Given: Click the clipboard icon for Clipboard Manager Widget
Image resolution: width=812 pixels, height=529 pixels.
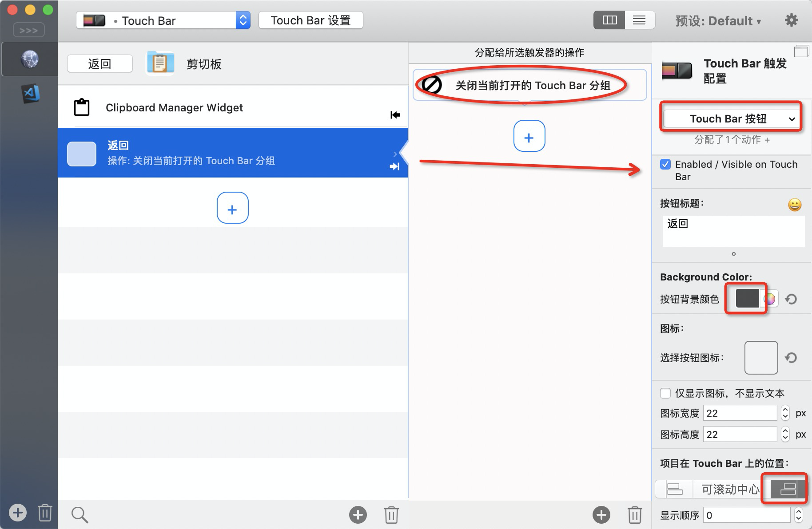Looking at the screenshot, I should 81,107.
